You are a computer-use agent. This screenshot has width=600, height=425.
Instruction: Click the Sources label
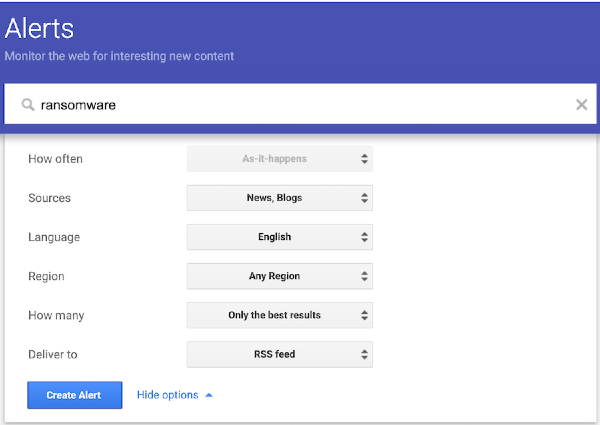(50, 198)
